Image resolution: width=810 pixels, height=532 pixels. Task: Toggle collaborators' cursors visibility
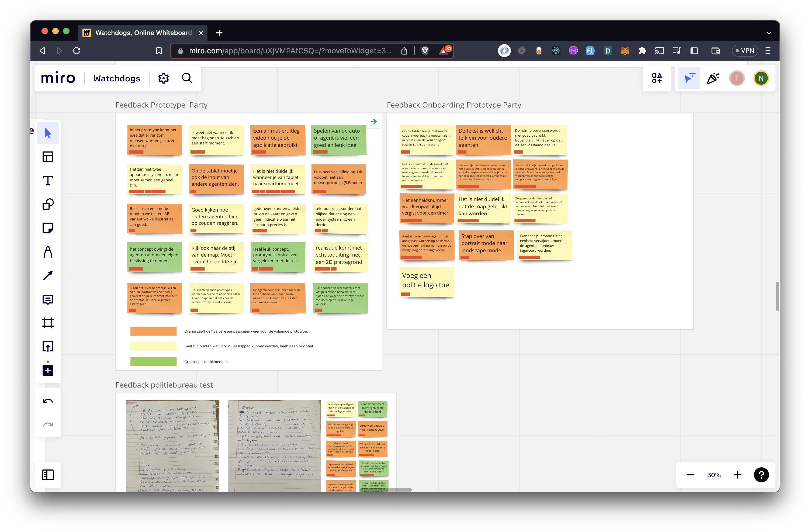pyautogui.click(x=689, y=78)
